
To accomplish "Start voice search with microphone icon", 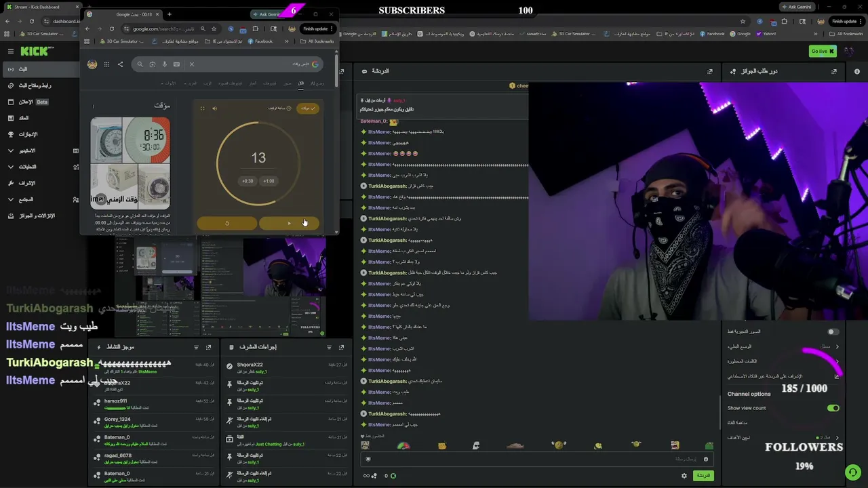I will (x=164, y=64).
